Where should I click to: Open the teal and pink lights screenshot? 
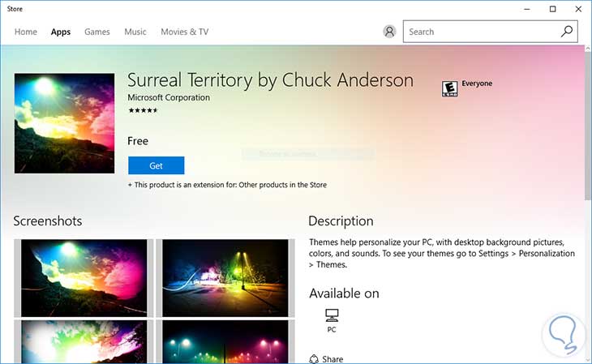tap(225, 342)
